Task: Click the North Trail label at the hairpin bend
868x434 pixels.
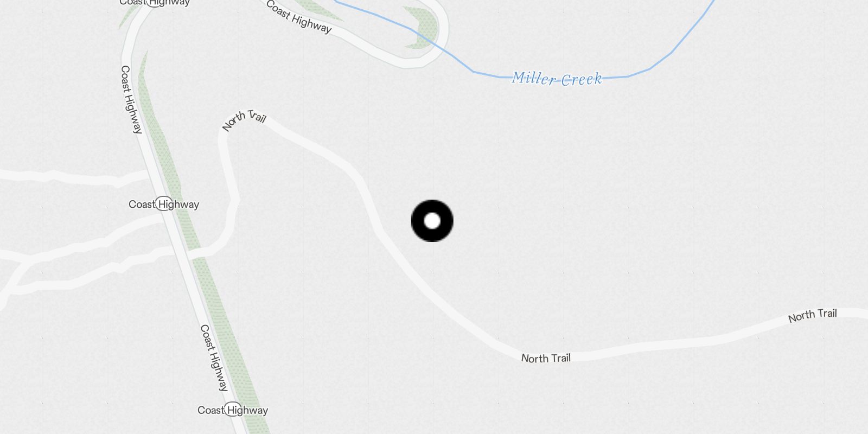Action: point(244,120)
